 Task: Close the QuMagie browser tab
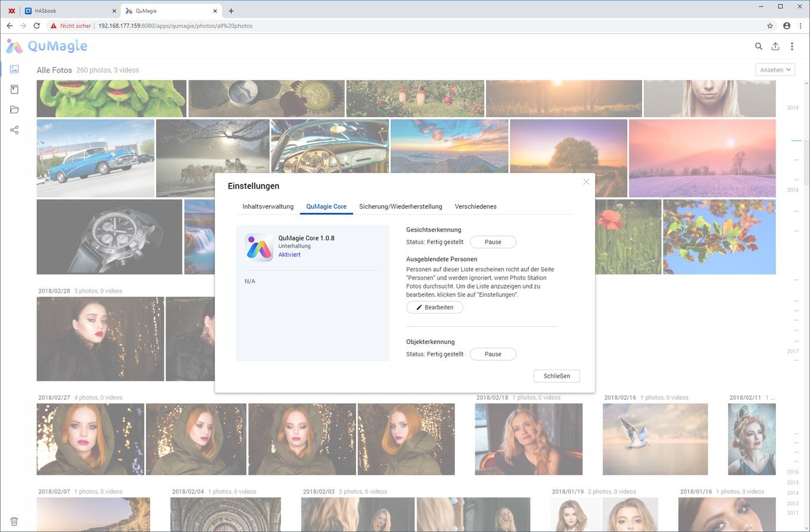tap(215, 11)
